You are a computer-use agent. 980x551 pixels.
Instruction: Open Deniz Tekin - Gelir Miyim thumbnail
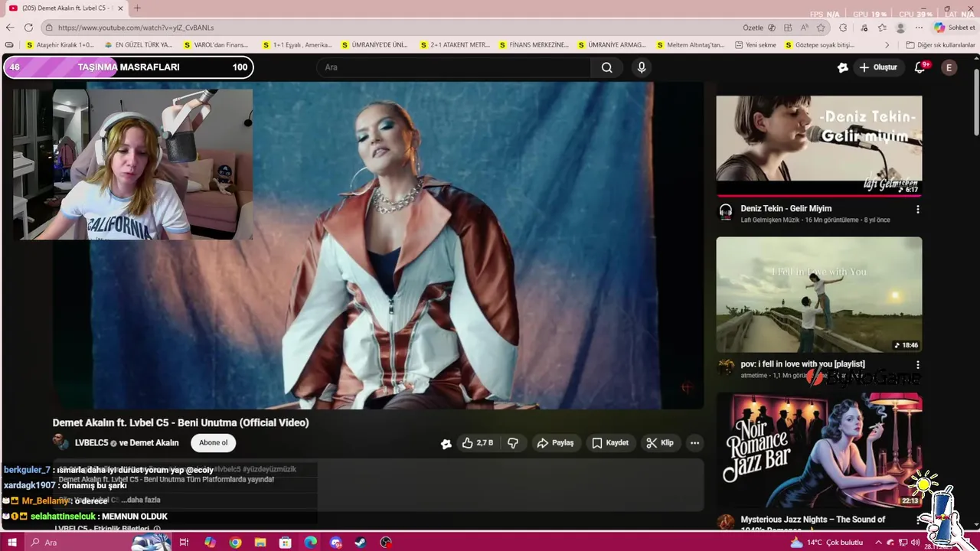818,145
